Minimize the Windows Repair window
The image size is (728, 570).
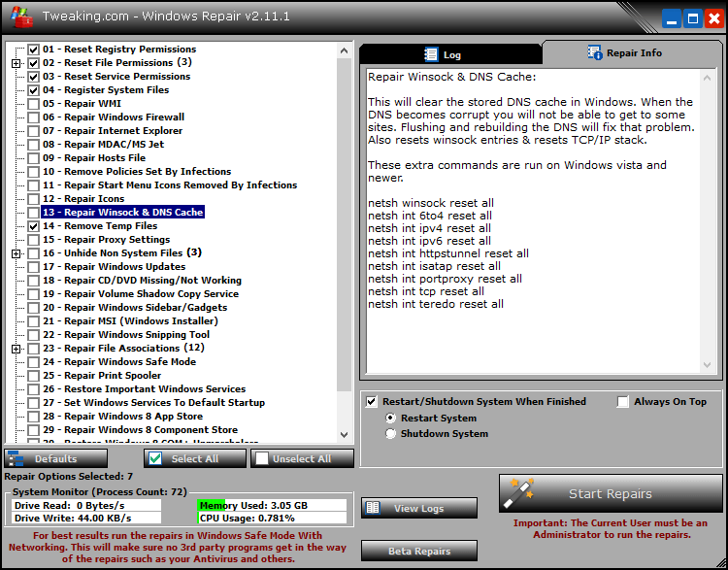[x=672, y=19]
